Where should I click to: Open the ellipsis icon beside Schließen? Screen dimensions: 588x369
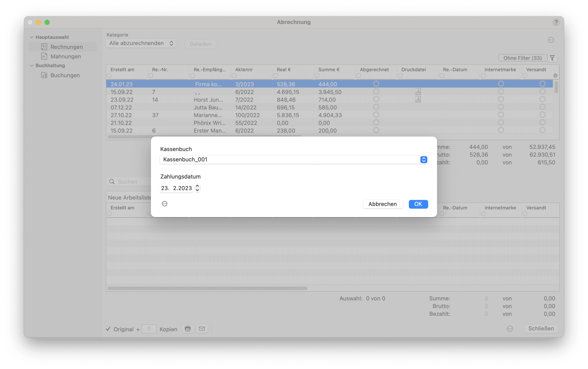(510, 329)
